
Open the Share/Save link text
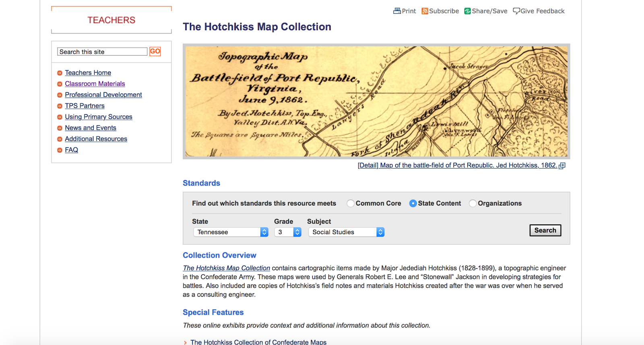(x=489, y=11)
